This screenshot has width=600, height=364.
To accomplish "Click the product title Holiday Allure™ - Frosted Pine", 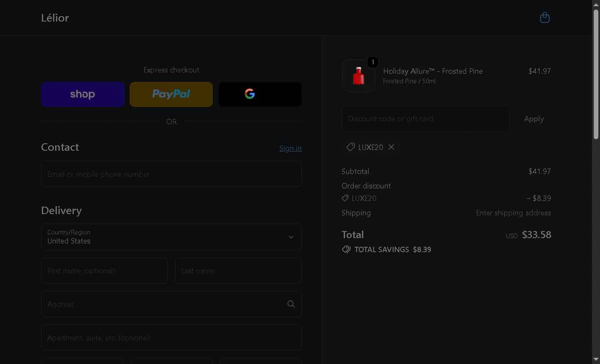I will click(x=433, y=71).
